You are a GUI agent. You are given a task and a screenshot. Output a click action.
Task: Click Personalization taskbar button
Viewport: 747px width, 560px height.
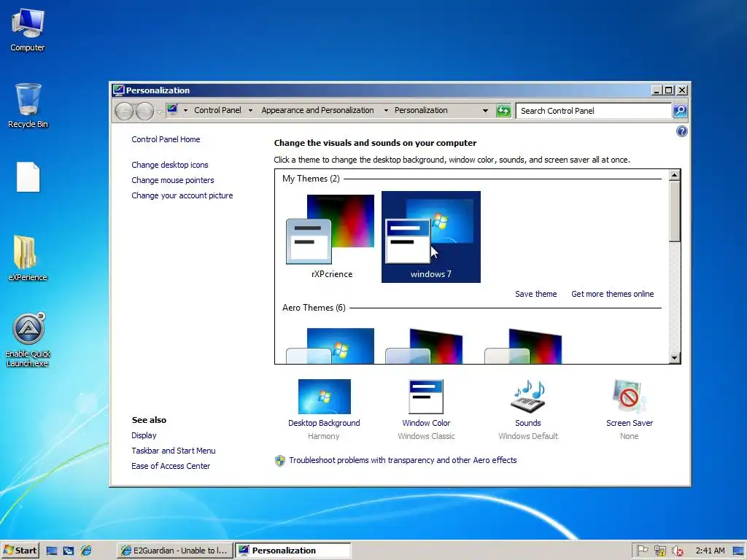[x=293, y=551]
